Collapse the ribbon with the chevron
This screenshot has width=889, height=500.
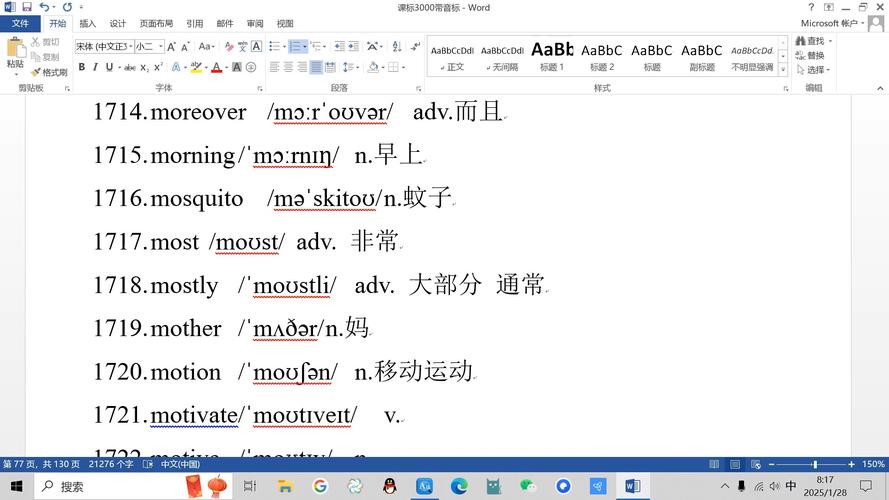[x=880, y=88]
